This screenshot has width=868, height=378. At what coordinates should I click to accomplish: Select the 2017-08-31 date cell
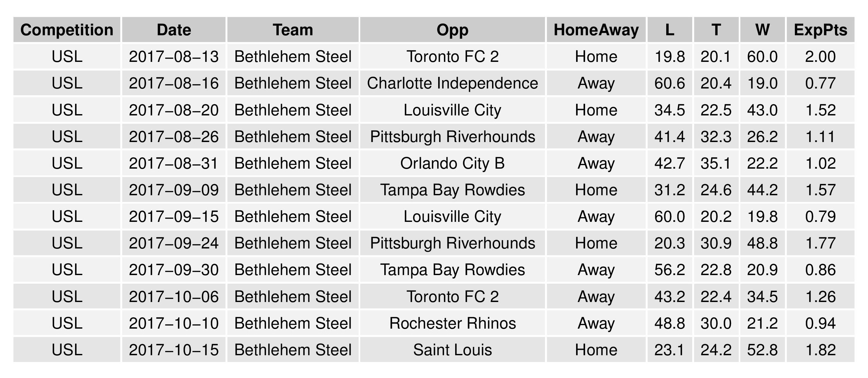tap(174, 164)
